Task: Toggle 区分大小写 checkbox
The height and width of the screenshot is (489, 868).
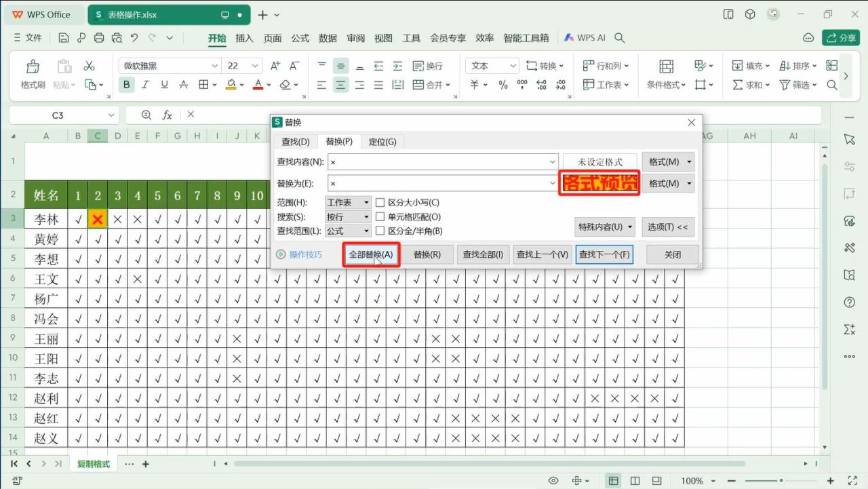Action: [380, 202]
